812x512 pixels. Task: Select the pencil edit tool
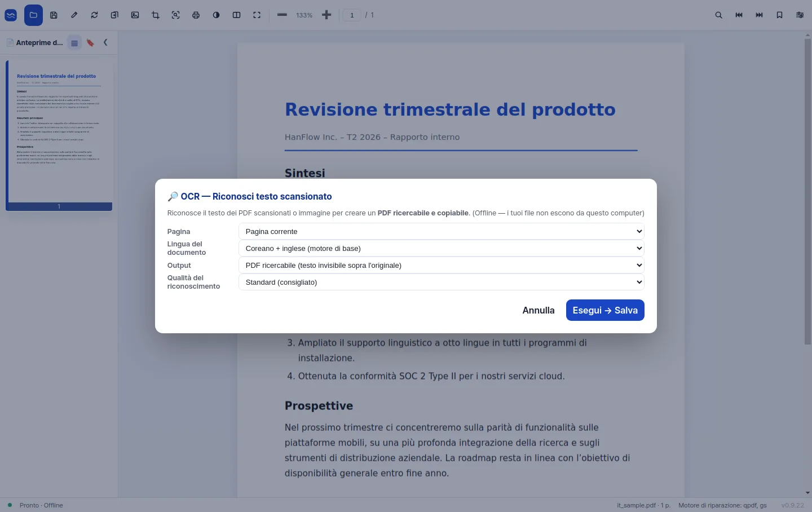[x=74, y=15]
